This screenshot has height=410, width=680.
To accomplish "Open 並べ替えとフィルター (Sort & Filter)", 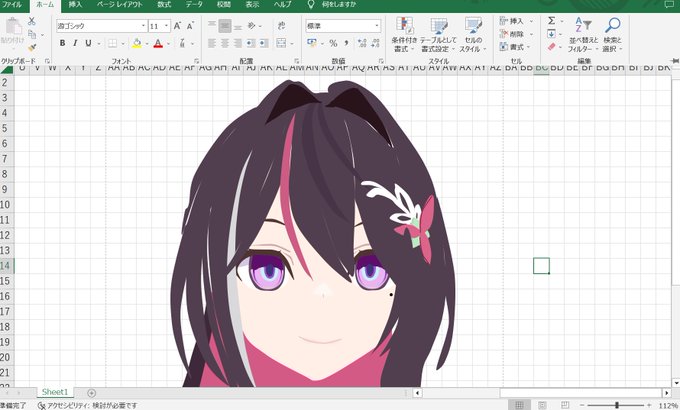I will [x=583, y=35].
